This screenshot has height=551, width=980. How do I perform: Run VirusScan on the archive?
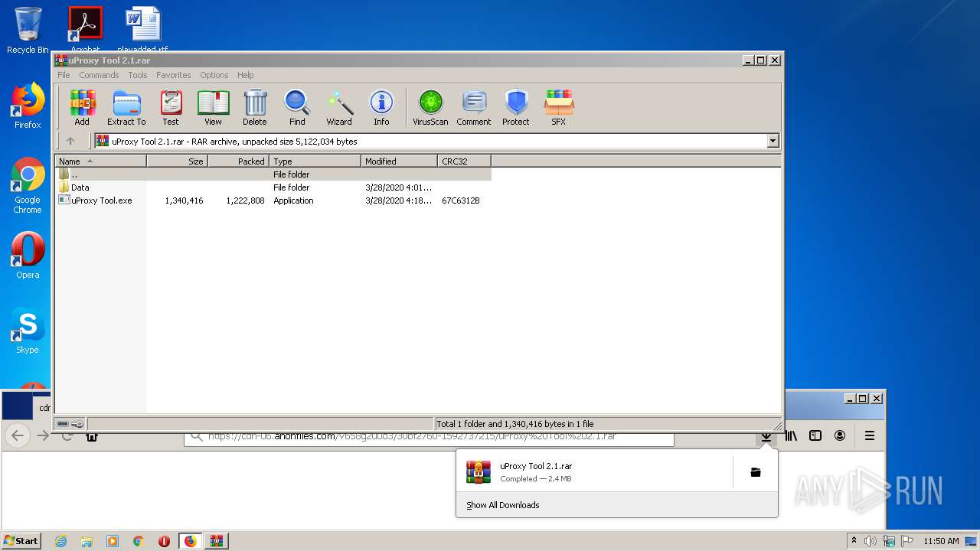[430, 108]
